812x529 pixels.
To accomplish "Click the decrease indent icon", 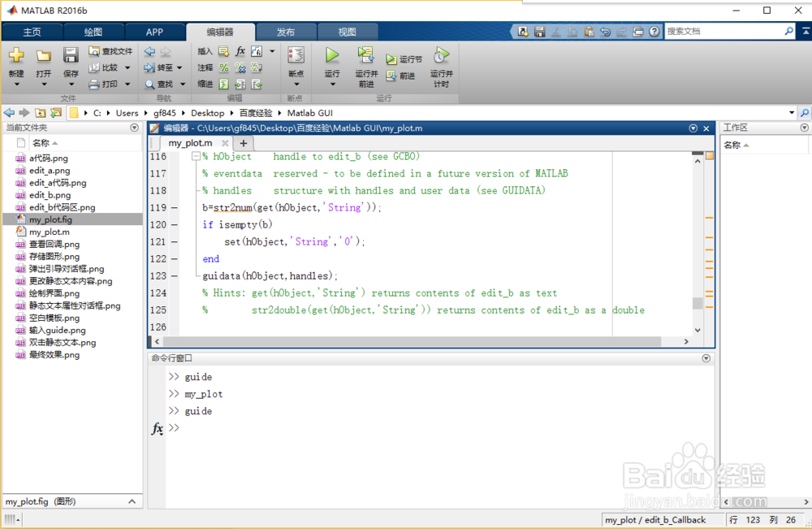I will coord(257,84).
